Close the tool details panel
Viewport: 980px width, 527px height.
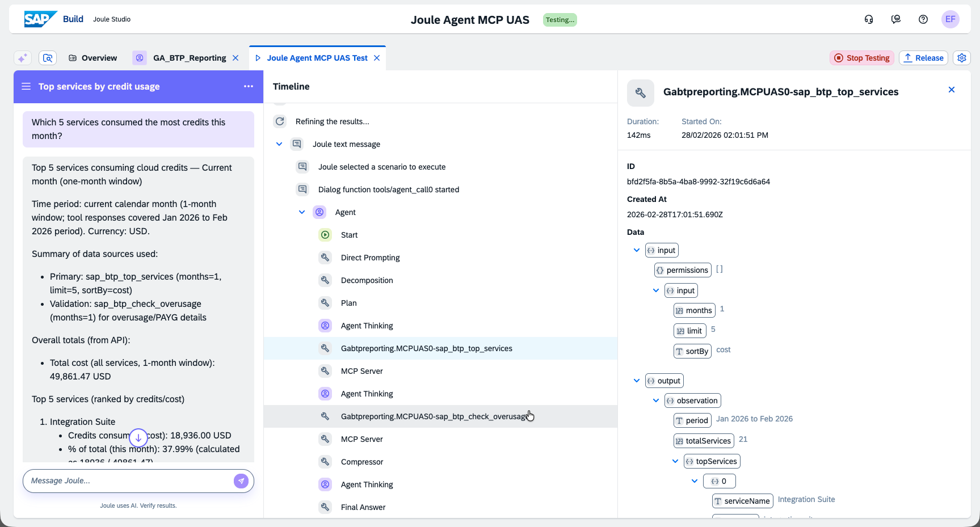pyautogui.click(x=952, y=90)
